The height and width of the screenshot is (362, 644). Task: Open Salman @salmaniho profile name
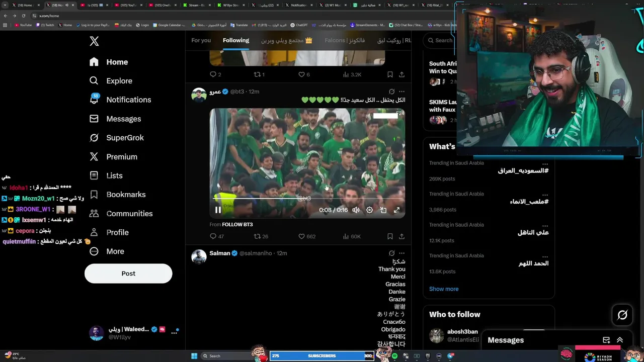220,253
